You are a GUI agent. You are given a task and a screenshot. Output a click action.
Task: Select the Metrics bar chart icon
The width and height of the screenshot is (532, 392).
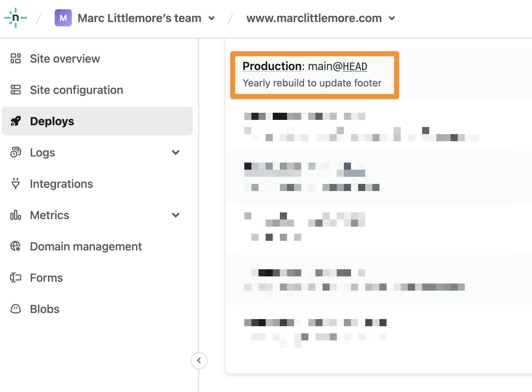[x=16, y=215]
